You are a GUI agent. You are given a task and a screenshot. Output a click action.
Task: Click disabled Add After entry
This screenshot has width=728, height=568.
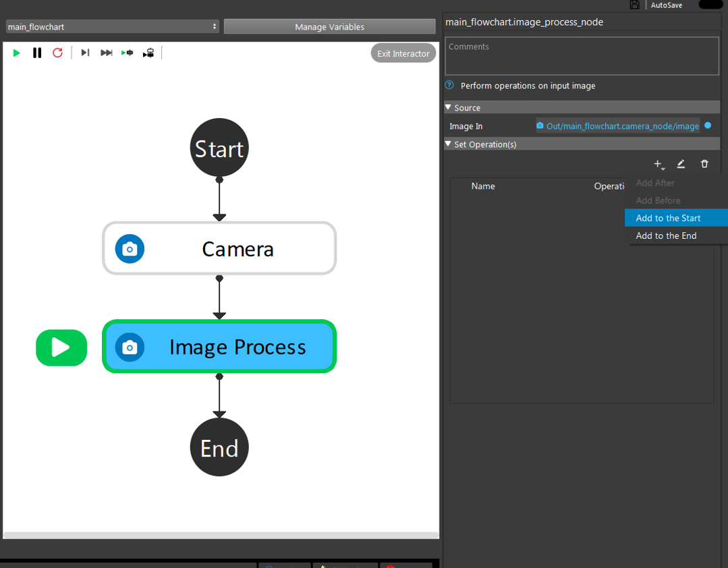coord(676,183)
